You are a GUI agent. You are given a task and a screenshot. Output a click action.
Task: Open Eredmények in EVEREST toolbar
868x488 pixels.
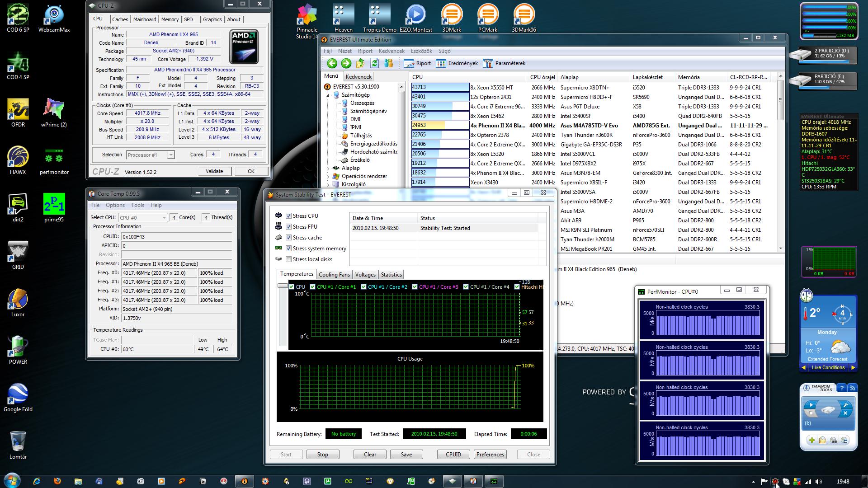click(x=457, y=63)
